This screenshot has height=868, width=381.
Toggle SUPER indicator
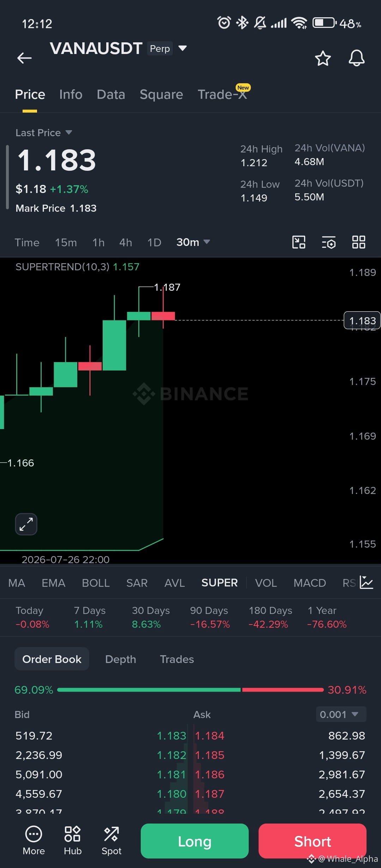tap(219, 583)
